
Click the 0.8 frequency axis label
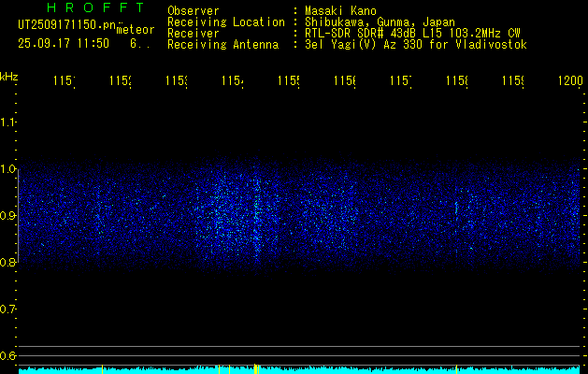click(x=7, y=262)
